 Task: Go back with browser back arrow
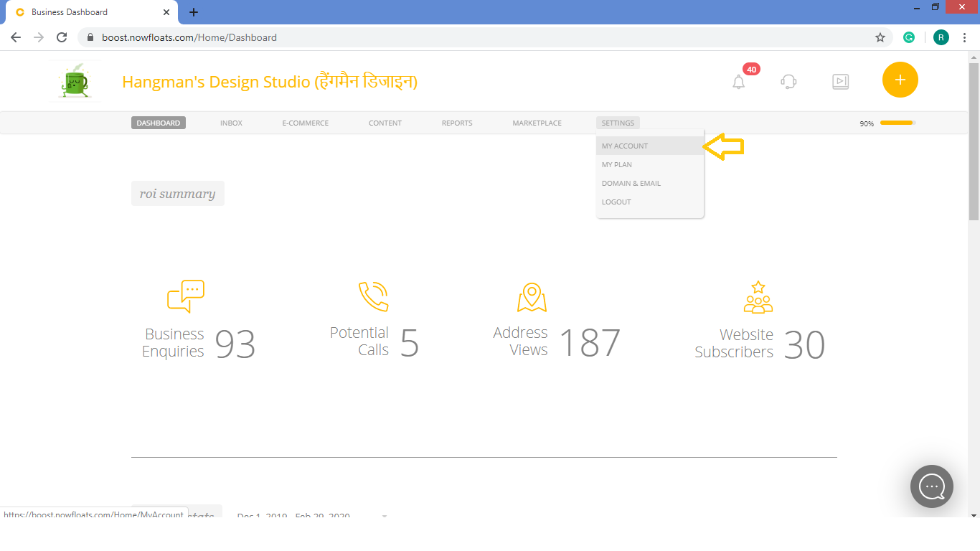(x=16, y=37)
